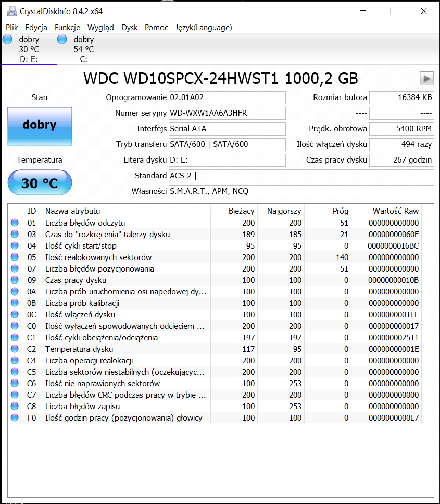The height and width of the screenshot is (504, 440).
Task: Click raw value 0000000000E7
Action: click(x=394, y=418)
